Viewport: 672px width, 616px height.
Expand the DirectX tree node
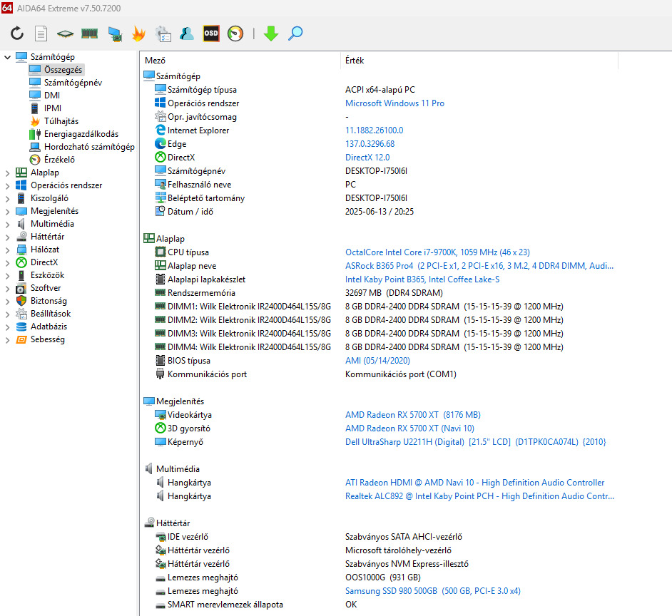[7, 263]
